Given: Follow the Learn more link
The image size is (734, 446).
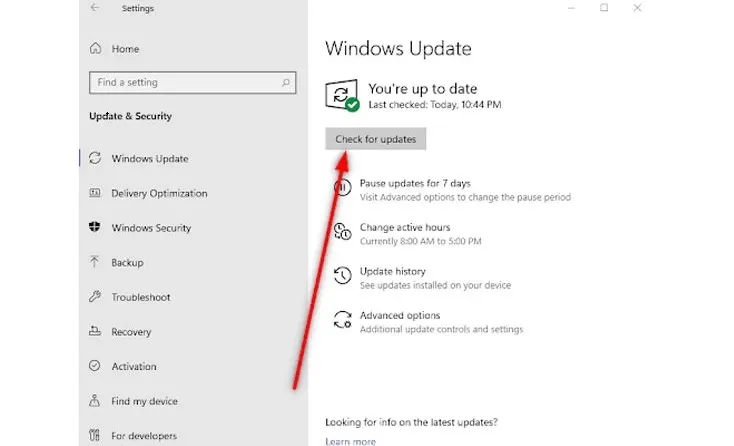Looking at the screenshot, I should pos(350,441).
